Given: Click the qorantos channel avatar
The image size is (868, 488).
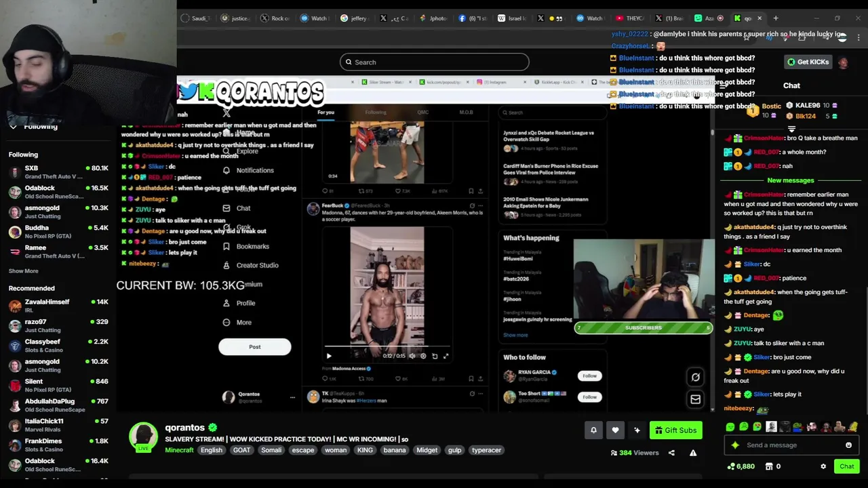Looking at the screenshot, I should [143, 436].
